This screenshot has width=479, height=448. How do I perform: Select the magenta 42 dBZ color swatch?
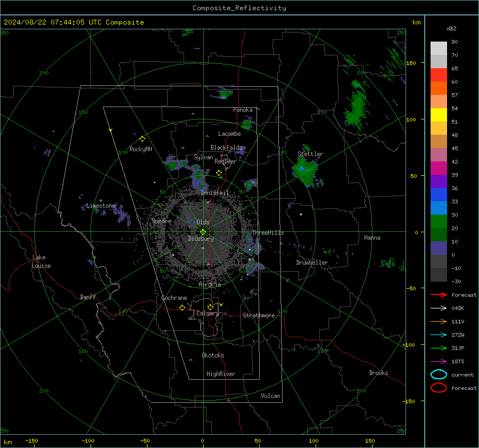(x=439, y=168)
